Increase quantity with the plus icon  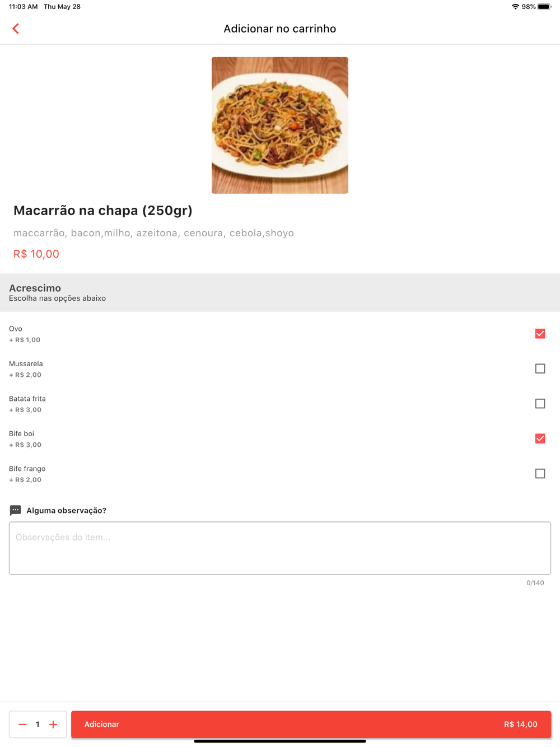coord(53,724)
